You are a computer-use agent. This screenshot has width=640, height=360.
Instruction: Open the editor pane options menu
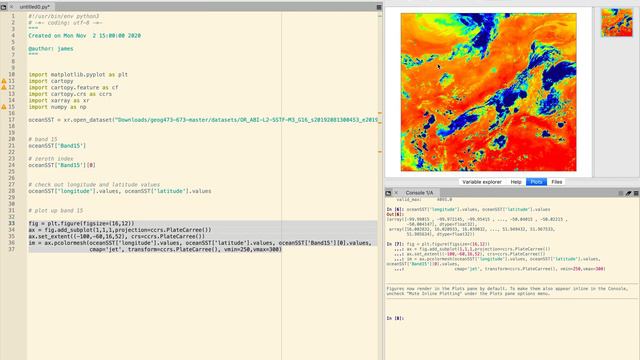pyautogui.click(x=379, y=7)
